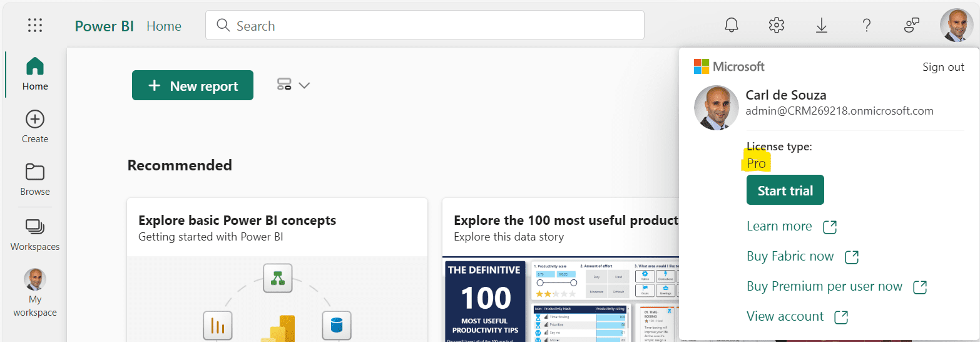Click the Recommended section heading
The width and height of the screenshot is (980, 342).
(x=180, y=165)
